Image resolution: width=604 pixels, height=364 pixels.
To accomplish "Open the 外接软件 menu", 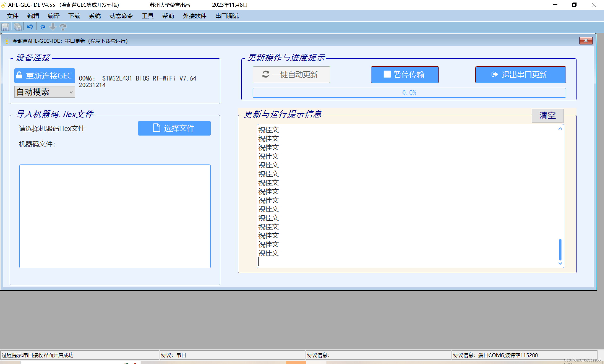I will (x=194, y=16).
